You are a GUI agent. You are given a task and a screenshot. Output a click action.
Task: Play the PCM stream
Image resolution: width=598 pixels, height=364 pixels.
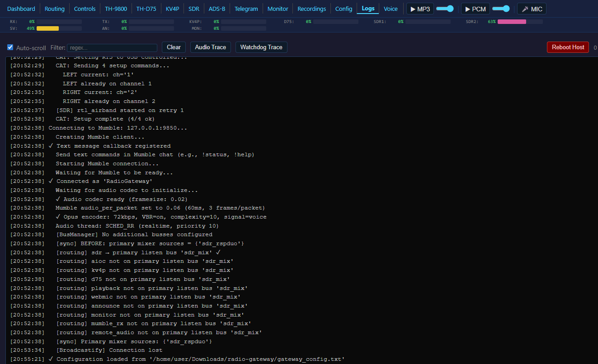pyautogui.click(x=476, y=9)
